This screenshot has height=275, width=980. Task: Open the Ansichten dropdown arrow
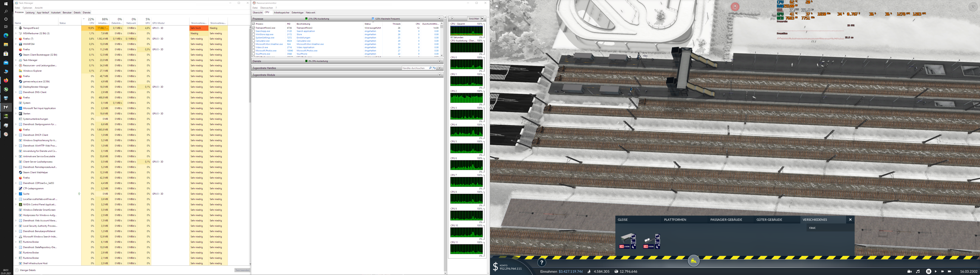482,19
